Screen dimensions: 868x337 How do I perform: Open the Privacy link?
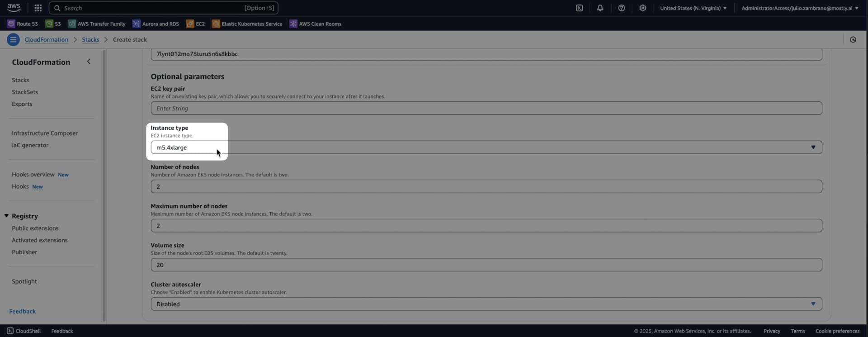(x=772, y=331)
